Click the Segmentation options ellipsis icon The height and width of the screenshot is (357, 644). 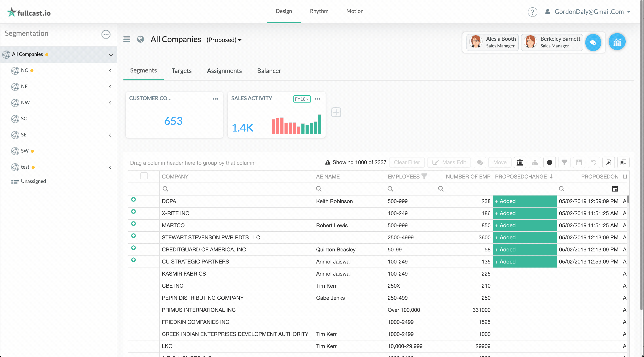(x=106, y=34)
